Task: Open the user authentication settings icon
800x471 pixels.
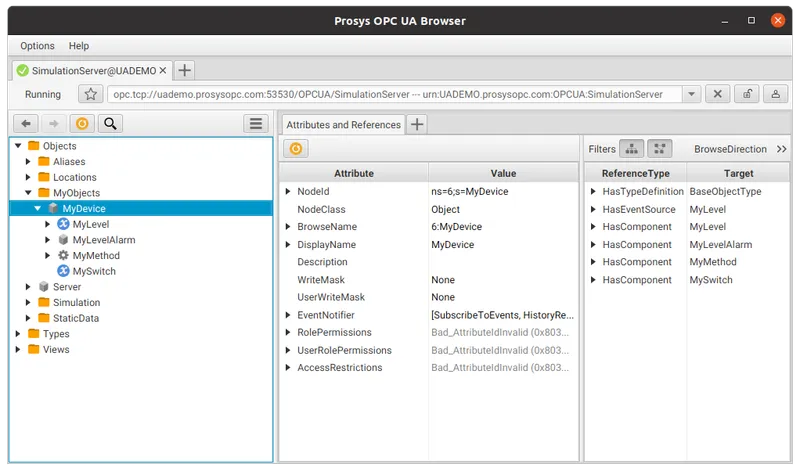Action: [776, 94]
